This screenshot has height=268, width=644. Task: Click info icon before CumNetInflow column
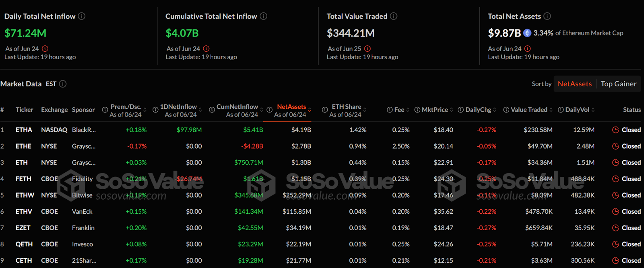tap(212, 110)
